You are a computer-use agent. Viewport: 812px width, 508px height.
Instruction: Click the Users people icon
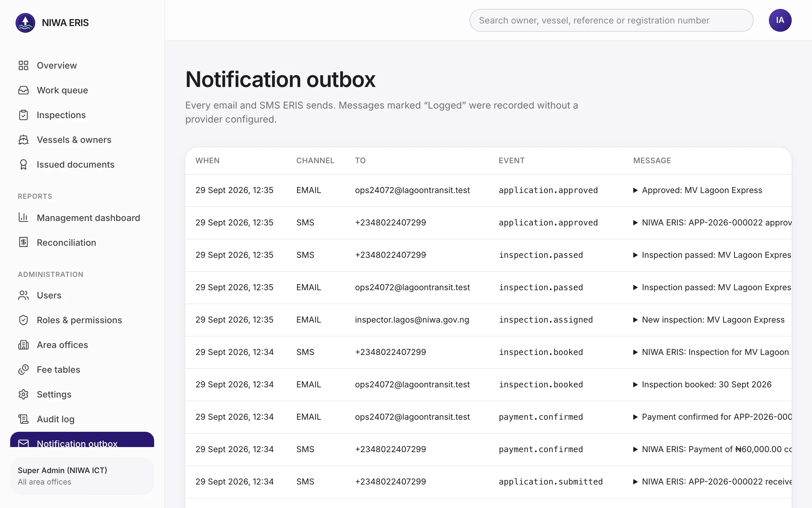click(x=23, y=295)
